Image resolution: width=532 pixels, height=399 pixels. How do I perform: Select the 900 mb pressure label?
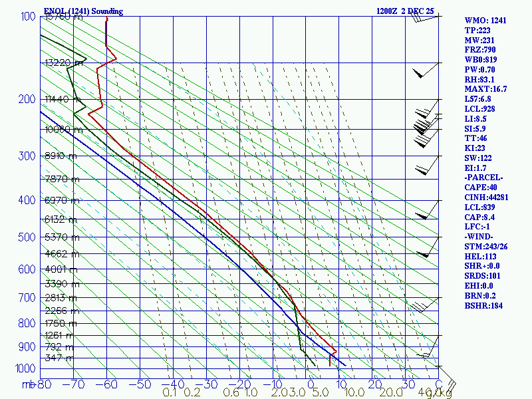click(x=27, y=346)
